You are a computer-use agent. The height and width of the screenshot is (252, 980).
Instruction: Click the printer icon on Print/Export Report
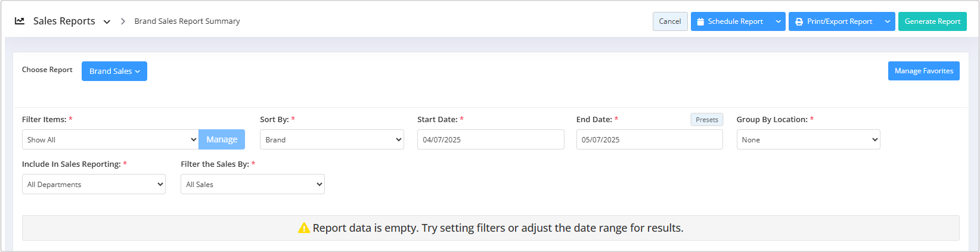[x=799, y=21]
